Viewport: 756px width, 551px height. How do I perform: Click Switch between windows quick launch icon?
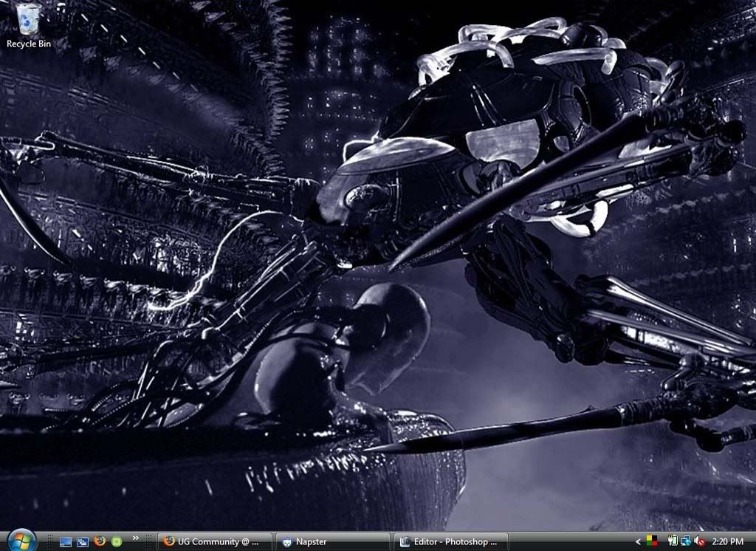(x=83, y=542)
